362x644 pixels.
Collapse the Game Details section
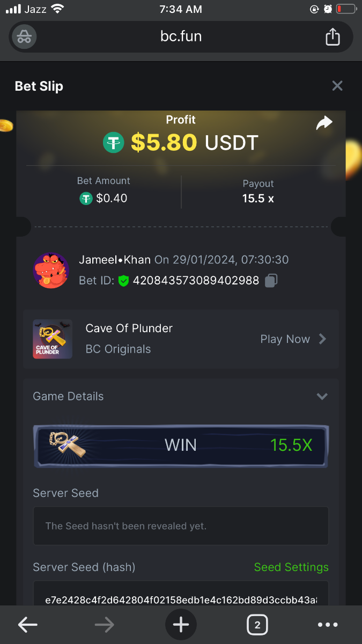click(x=322, y=397)
